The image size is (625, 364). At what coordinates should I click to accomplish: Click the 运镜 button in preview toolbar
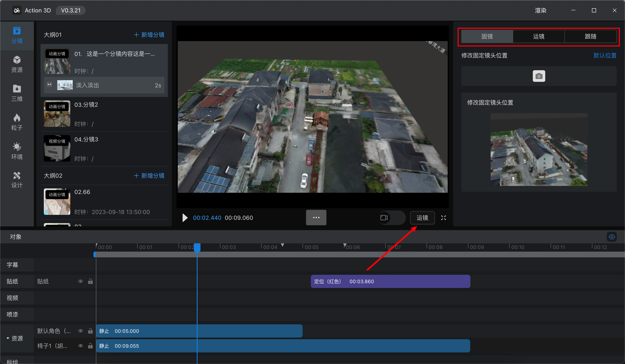(422, 218)
